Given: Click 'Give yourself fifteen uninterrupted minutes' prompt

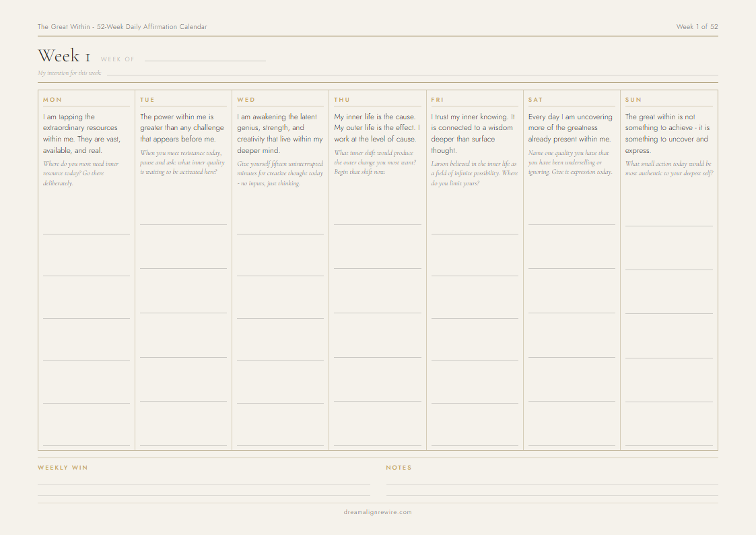Looking at the screenshot, I should pyautogui.click(x=279, y=173).
